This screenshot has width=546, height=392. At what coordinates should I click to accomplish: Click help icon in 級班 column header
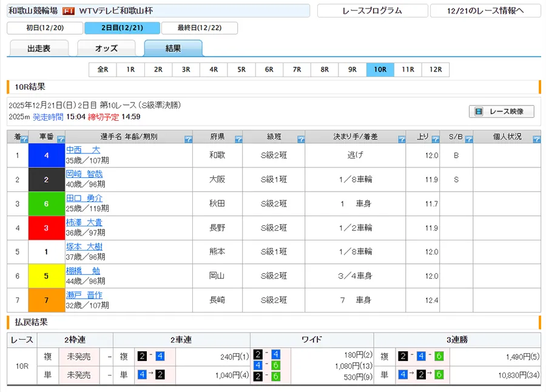pos(300,140)
